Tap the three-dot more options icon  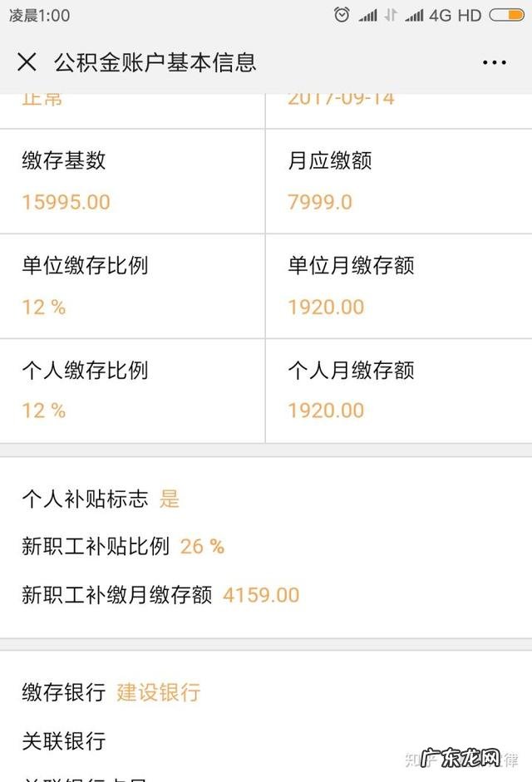pyautogui.click(x=495, y=61)
